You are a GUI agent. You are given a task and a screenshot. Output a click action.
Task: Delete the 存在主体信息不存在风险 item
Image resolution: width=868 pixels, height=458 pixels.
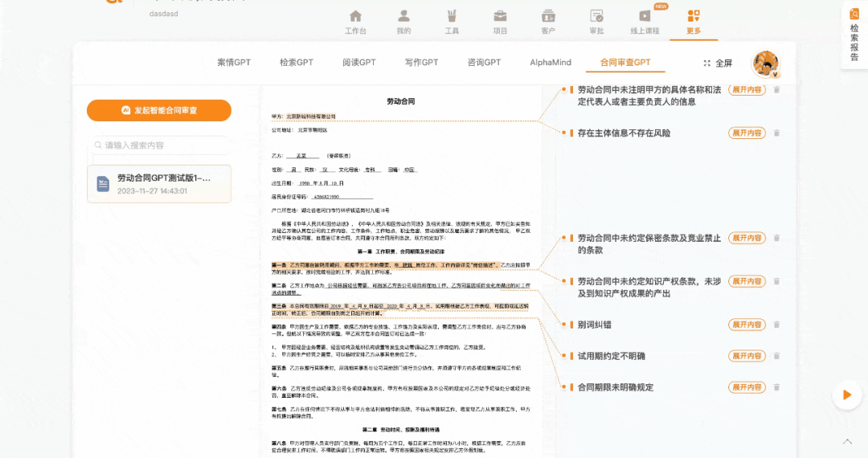[x=776, y=133]
